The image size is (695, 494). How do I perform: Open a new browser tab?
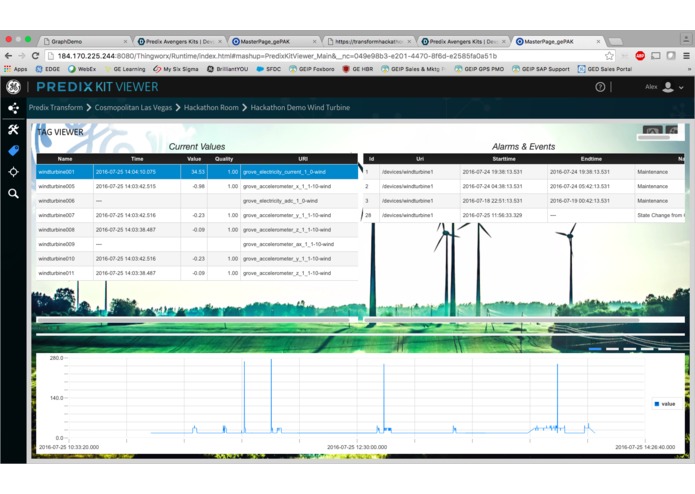(x=615, y=42)
